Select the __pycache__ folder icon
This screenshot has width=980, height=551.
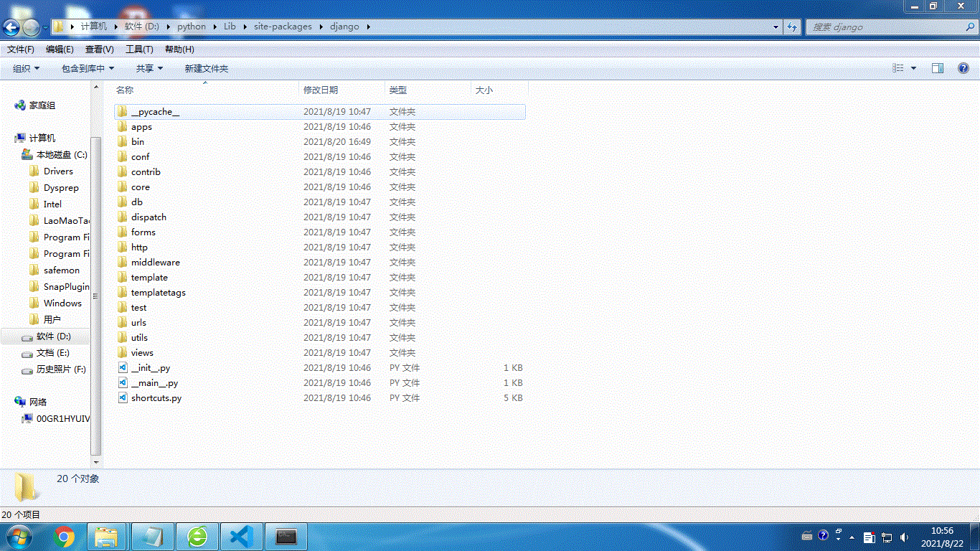(x=123, y=112)
